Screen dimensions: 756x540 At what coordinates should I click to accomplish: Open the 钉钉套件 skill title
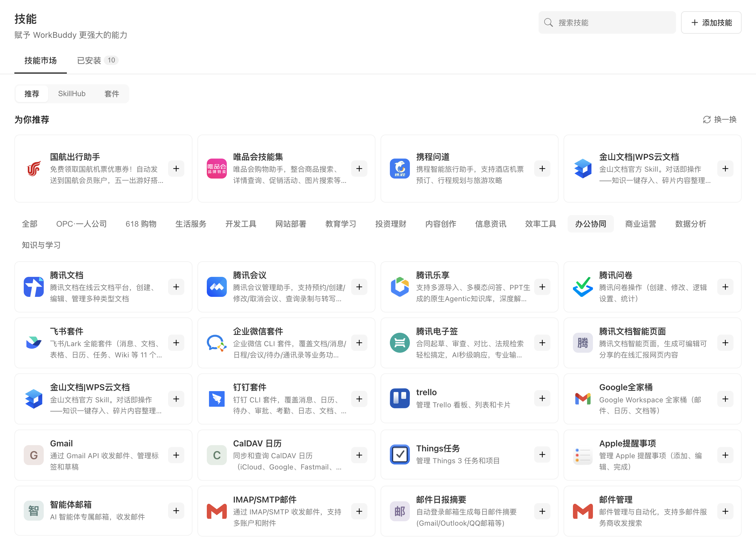point(250,387)
